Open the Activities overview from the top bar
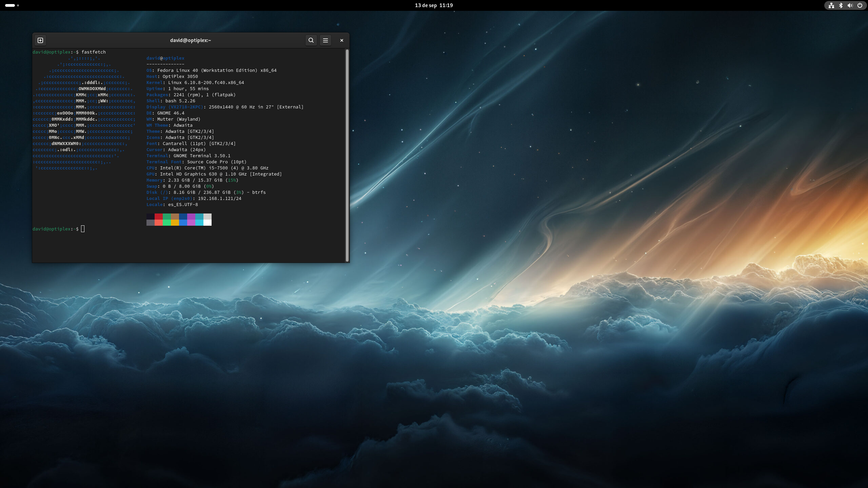 12,5
